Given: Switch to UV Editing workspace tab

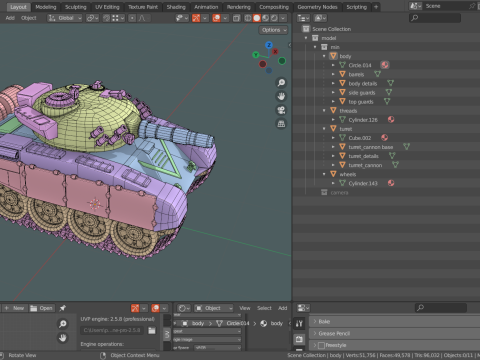Looking at the screenshot, I should coord(107,7).
